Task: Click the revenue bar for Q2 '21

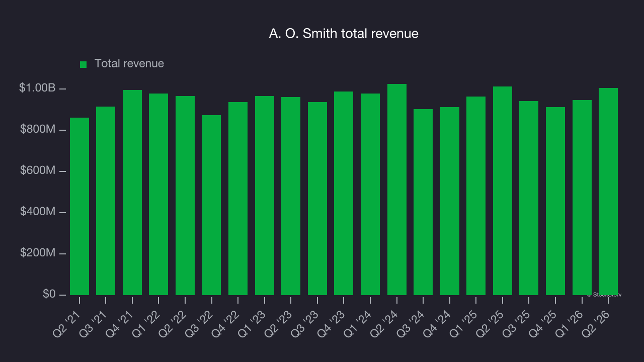Action: point(79,206)
